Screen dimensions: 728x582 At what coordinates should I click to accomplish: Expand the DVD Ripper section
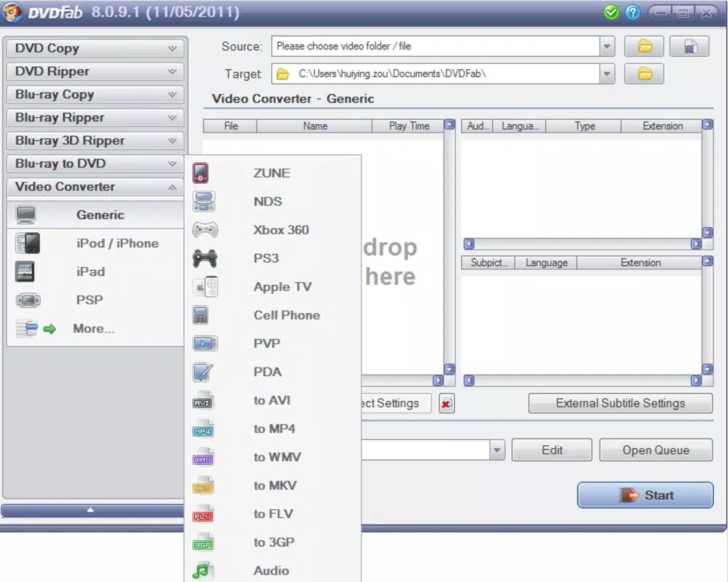95,71
